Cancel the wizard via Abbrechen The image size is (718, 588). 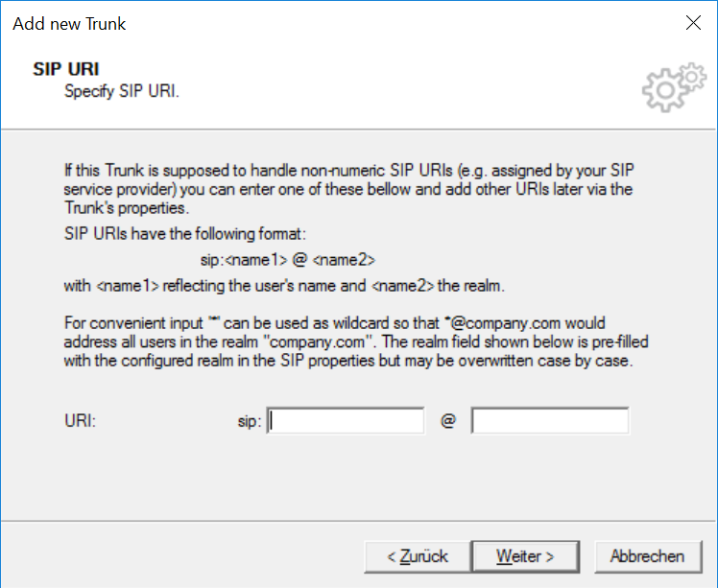point(648,556)
